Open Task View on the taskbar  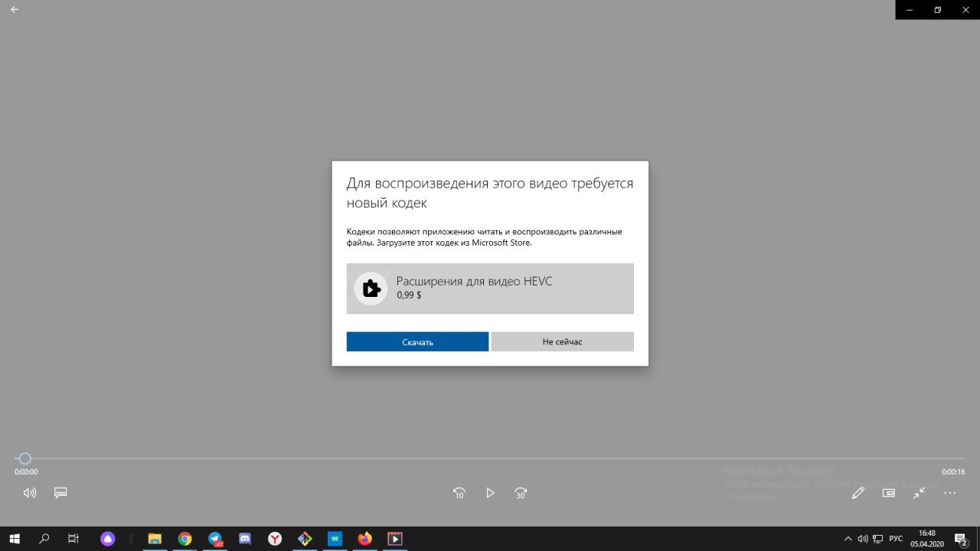[73, 539]
